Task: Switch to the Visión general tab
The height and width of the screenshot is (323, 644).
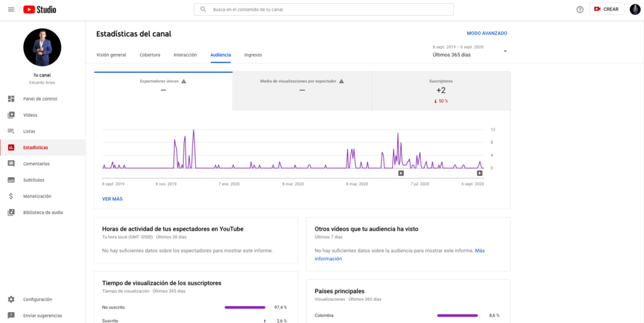Action: (x=111, y=55)
